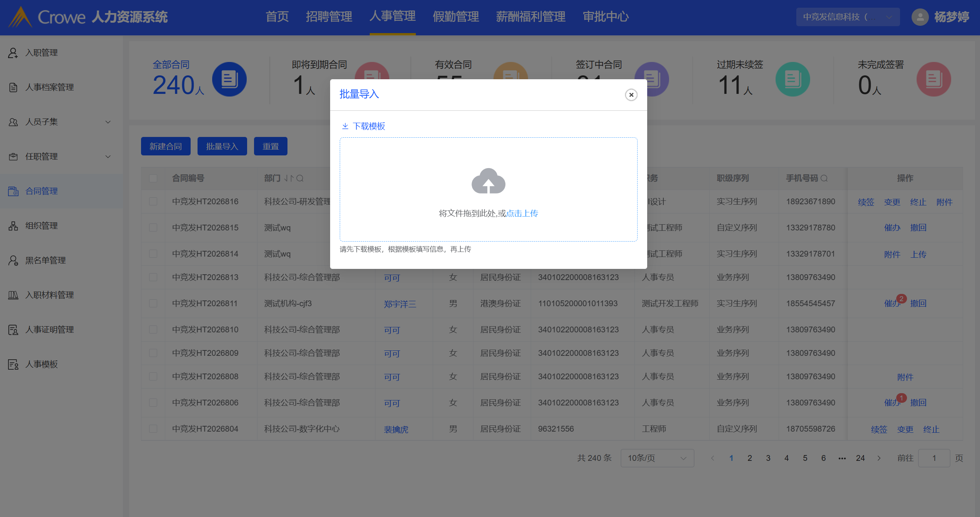Click the page jump input field
This screenshot has height=517, width=980.
pos(934,458)
